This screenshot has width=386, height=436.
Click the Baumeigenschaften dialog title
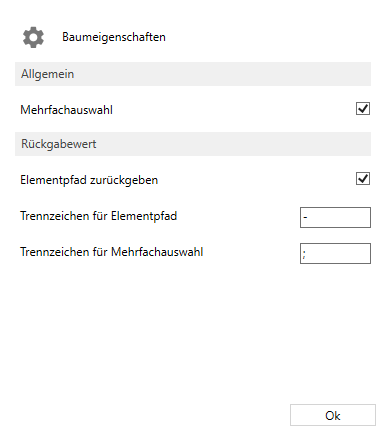(114, 37)
